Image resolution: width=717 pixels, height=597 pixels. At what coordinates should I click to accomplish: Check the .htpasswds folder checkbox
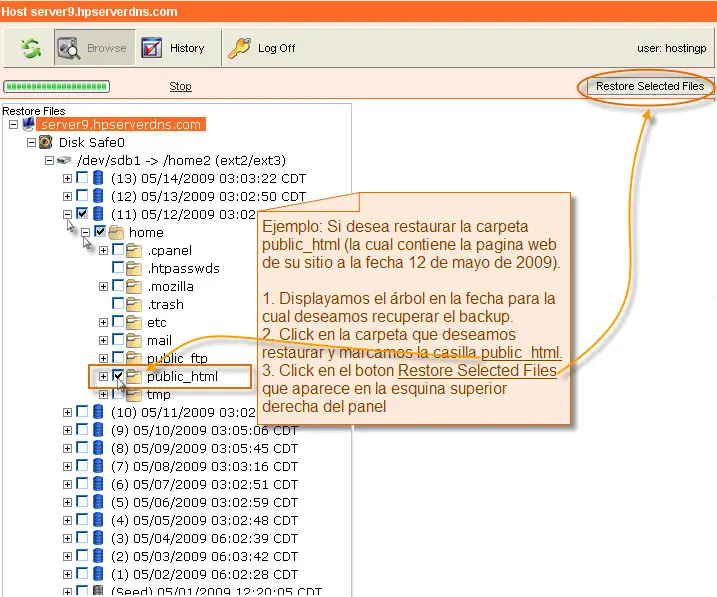pos(118,267)
